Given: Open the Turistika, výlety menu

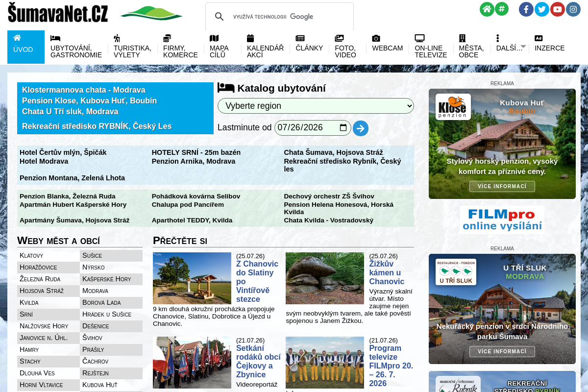Looking at the screenshot, I should (132, 51).
